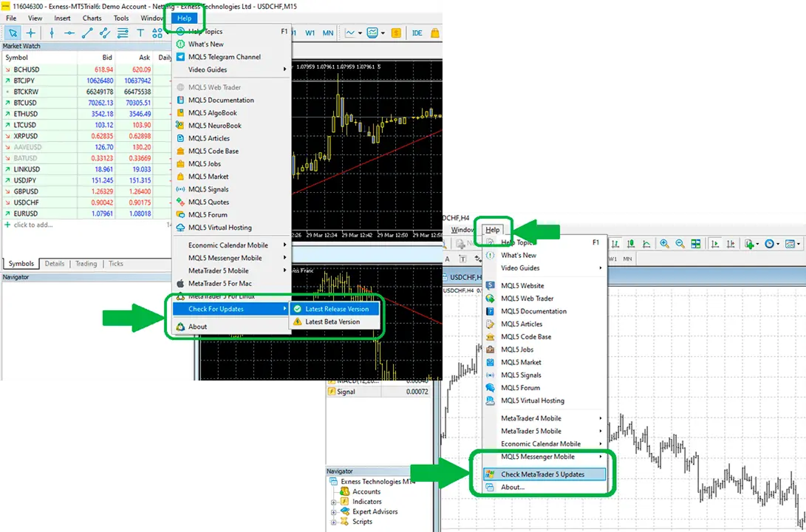Zoom in on the USDCHF,H4 chart
Image resolution: width=806 pixels, height=532 pixels.
(x=664, y=243)
